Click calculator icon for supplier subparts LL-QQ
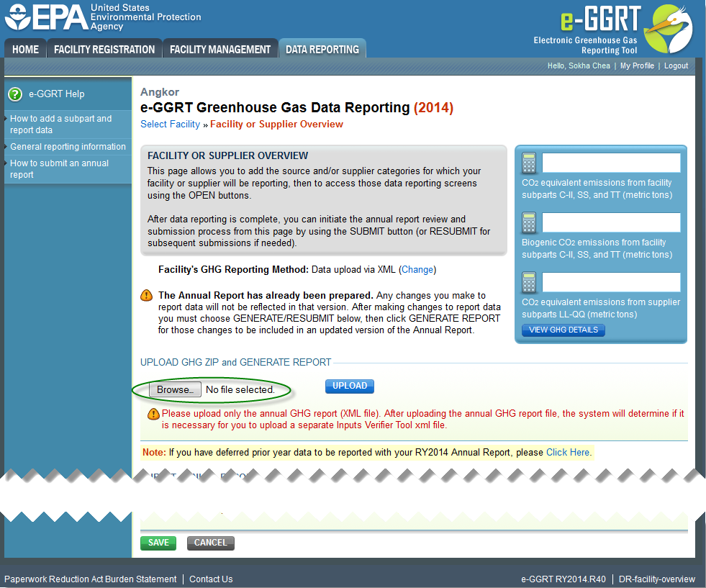The image size is (706, 588). 529,282
